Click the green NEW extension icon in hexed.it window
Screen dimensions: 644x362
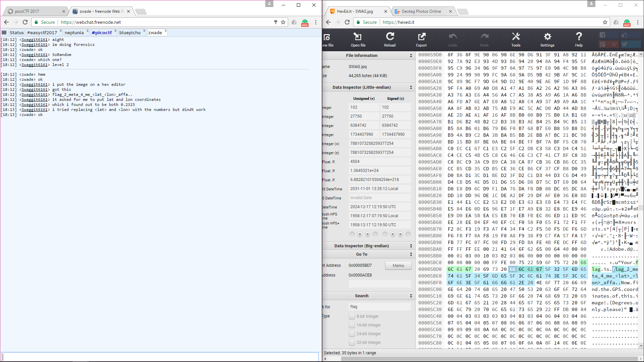point(627,23)
